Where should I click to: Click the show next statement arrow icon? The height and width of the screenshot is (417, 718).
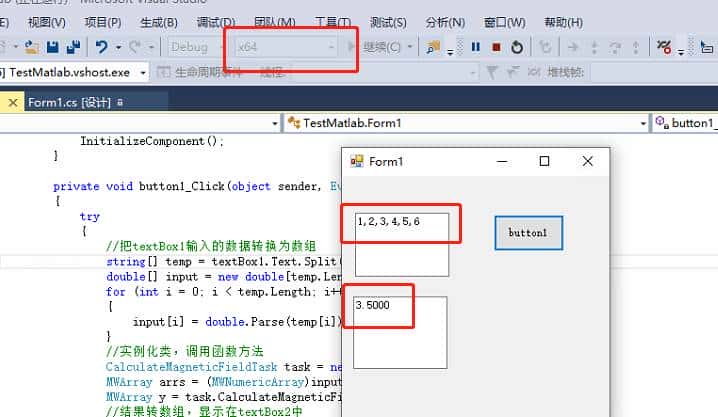(572, 47)
